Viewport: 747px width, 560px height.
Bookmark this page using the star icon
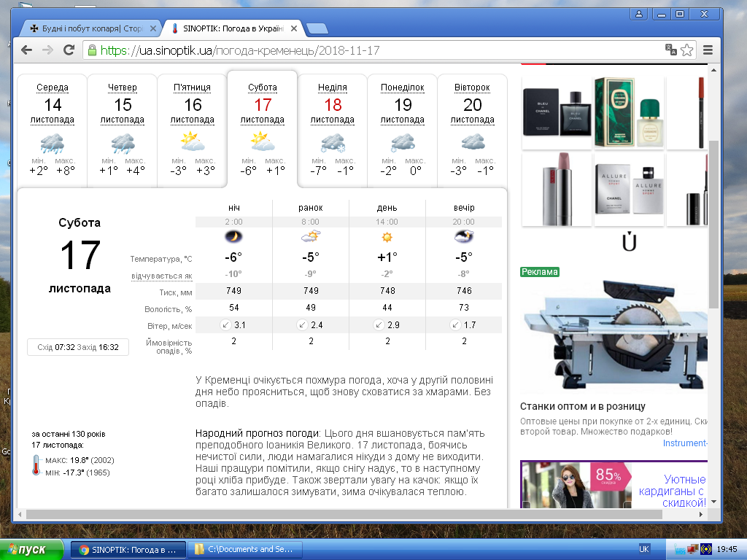coord(687,50)
